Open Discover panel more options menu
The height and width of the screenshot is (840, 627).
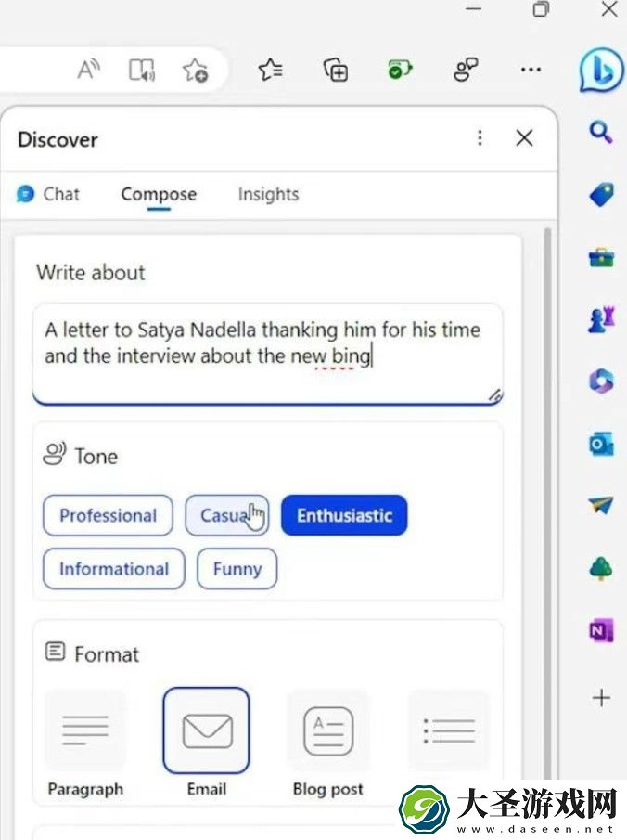coord(480,137)
